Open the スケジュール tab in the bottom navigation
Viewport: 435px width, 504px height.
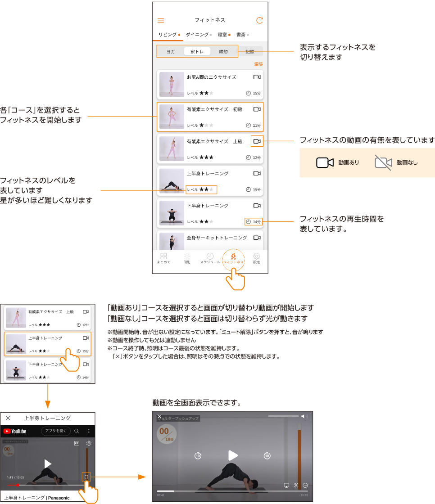(x=210, y=258)
